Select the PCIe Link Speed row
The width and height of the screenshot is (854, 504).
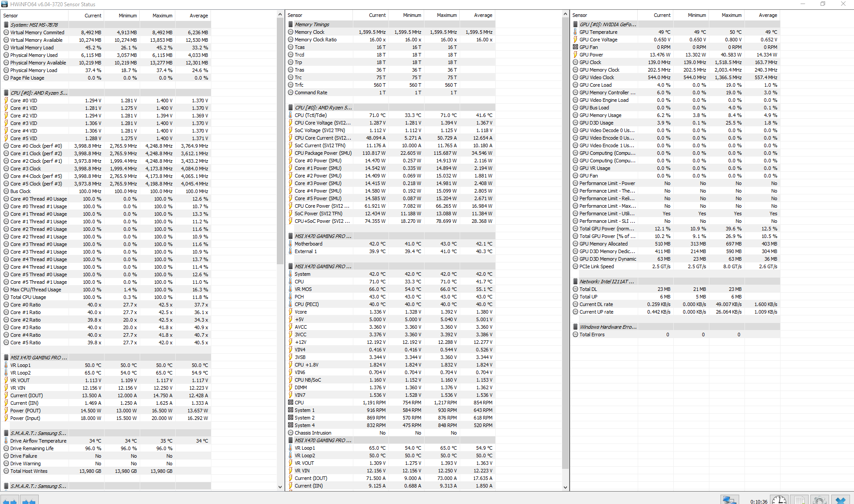[x=675, y=266]
